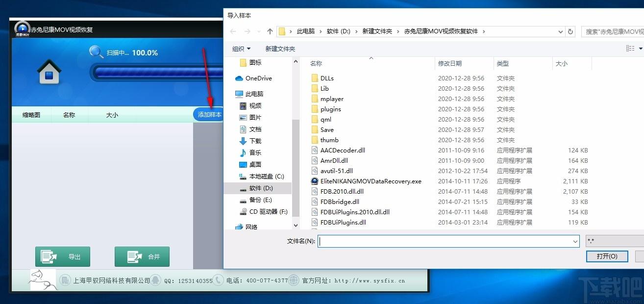The width and height of the screenshot is (644, 304).
Task: Select 图片 in navigation pane
Action: point(251,117)
